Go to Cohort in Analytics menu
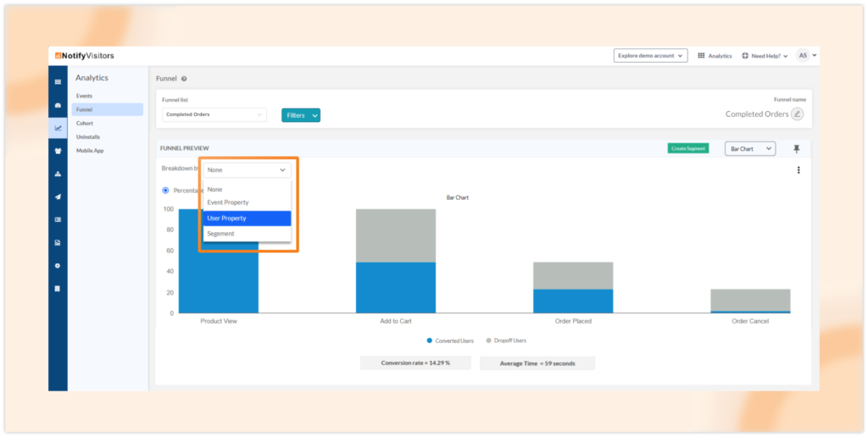 pyautogui.click(x=85, y=124)
